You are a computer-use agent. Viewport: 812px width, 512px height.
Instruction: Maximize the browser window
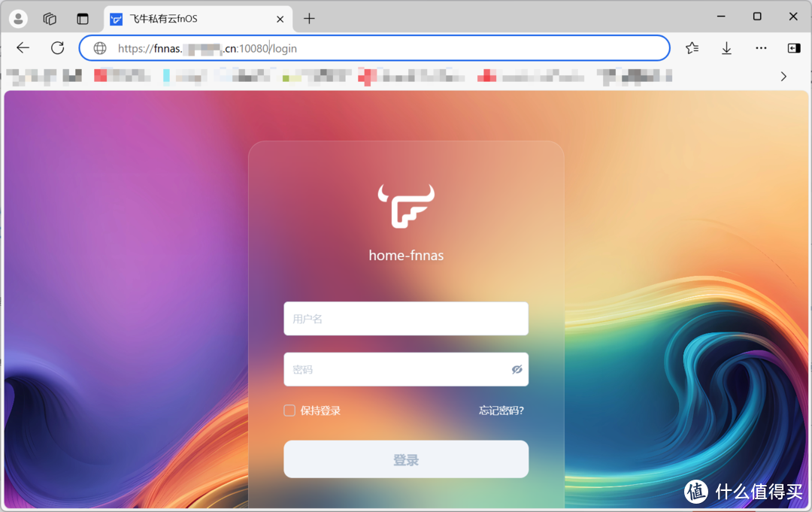point(757,17)
